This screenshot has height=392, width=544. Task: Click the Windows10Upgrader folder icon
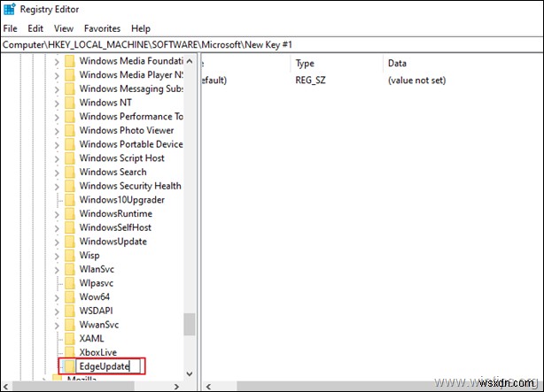tap(70, 200)
